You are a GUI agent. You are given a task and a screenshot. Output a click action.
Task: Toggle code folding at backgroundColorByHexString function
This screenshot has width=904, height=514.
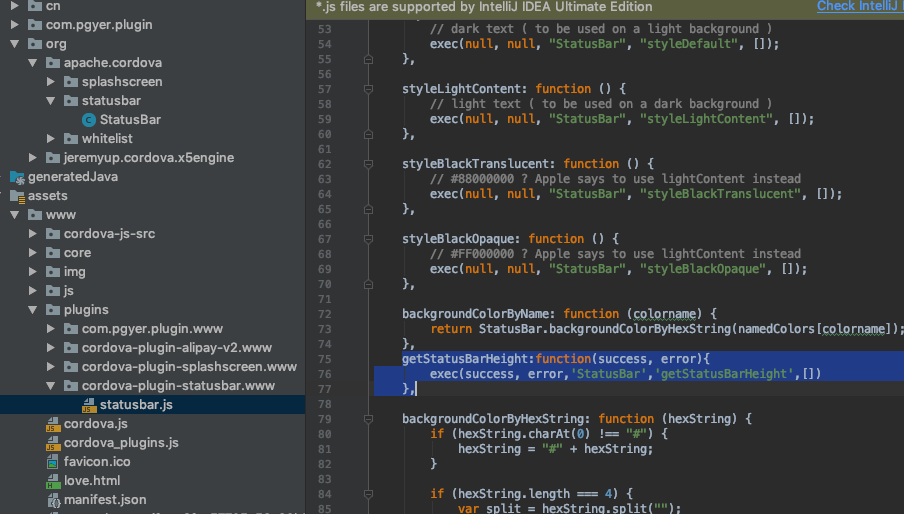tap(368, 419)
